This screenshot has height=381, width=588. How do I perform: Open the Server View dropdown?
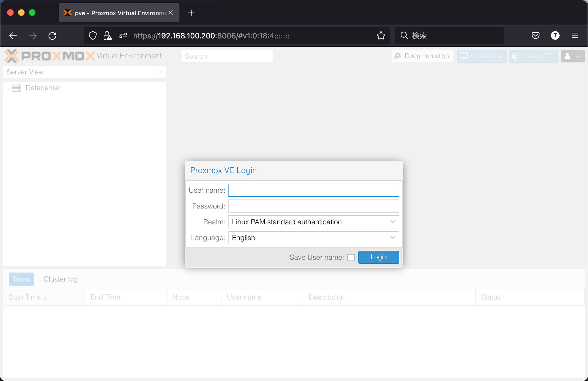pyautogui.click(x=85, y=72)
